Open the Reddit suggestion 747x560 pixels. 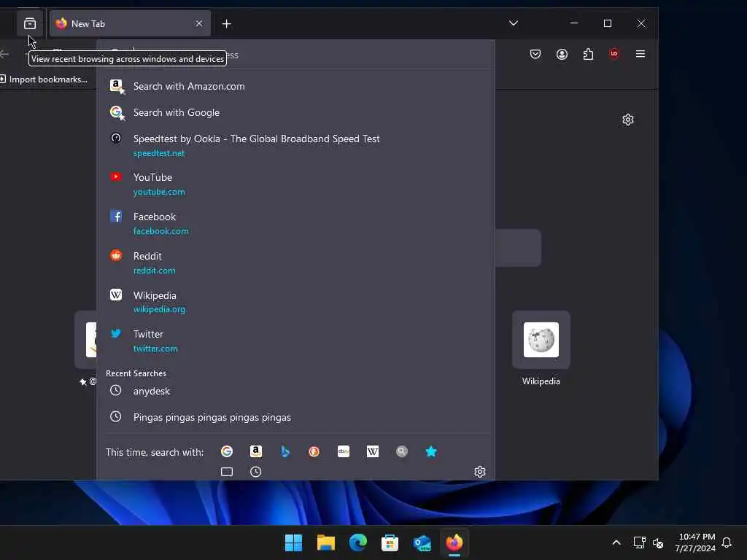(295, 262)
